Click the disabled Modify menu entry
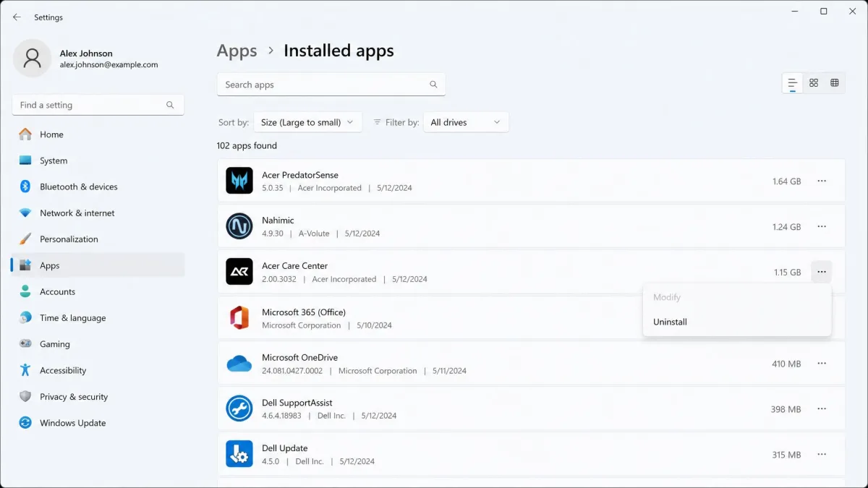Screen dimensions: 868x488 click(737, 297)
